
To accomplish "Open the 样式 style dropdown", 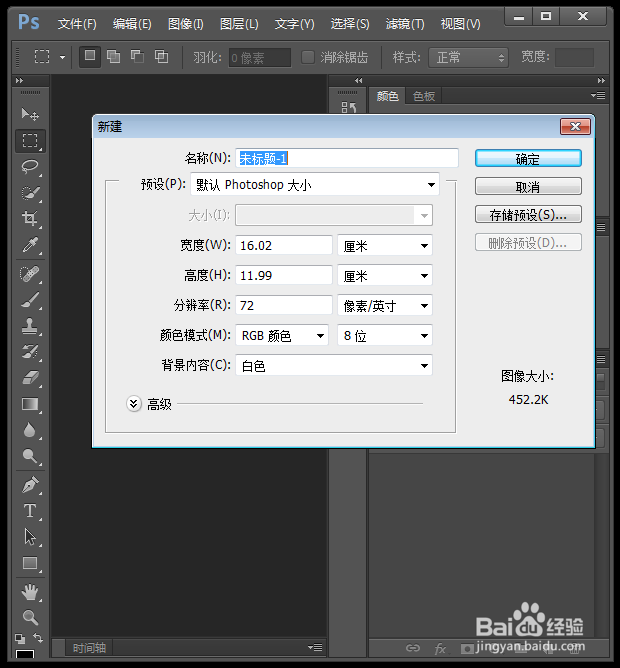I will pos(468,57).
